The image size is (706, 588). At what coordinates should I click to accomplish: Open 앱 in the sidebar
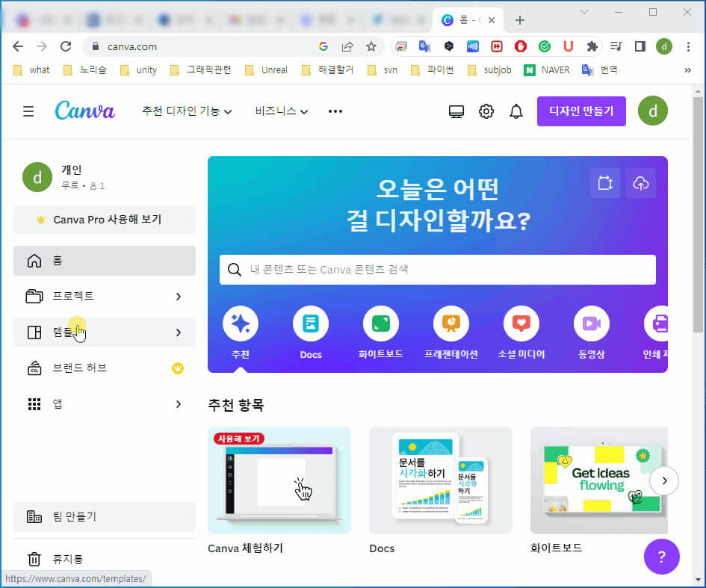click(x=105, y=404)
